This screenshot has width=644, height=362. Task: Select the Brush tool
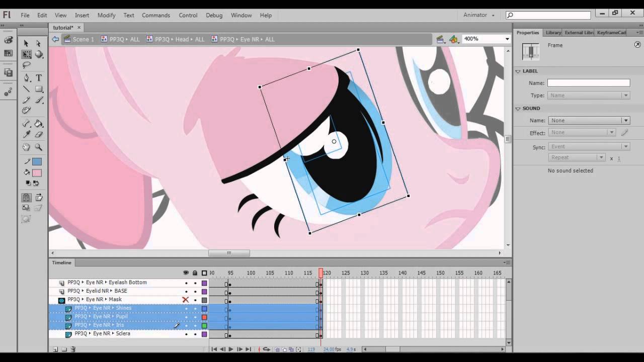point(39,100)
